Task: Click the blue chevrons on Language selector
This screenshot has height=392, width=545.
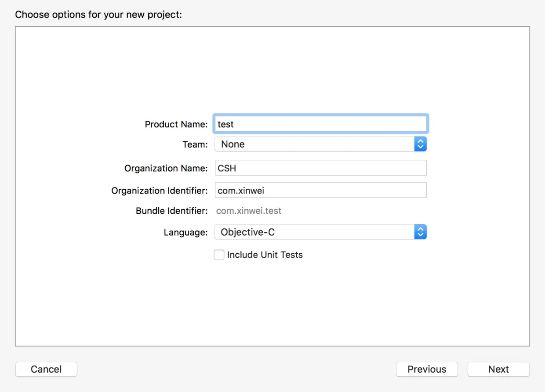Action: (x=420, y=232)
